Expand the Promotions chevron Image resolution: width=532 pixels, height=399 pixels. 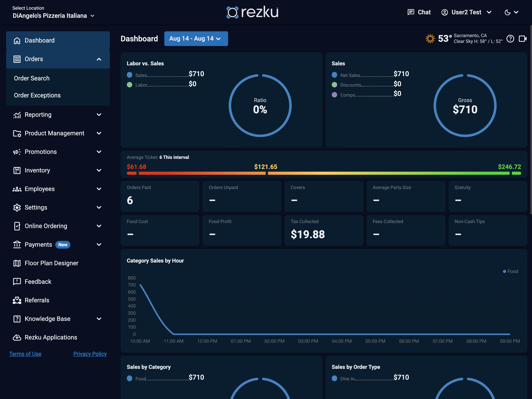[x=99, y=152]
